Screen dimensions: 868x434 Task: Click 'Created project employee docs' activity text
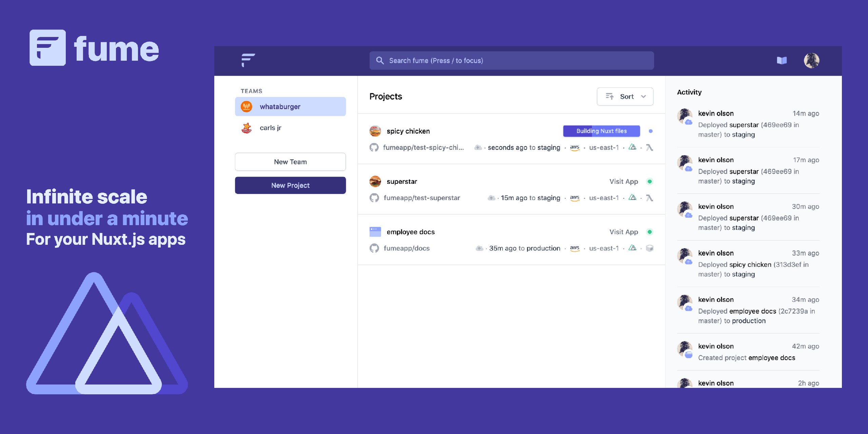tap(747, 358)
